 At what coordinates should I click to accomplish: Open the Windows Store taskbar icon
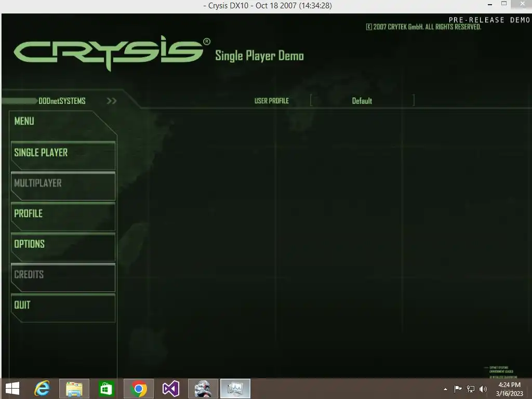tap(106, 389)
